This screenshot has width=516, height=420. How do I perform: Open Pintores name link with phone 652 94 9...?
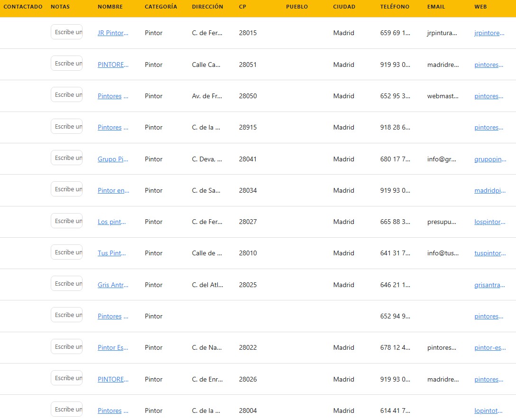[x=113, y=316]
